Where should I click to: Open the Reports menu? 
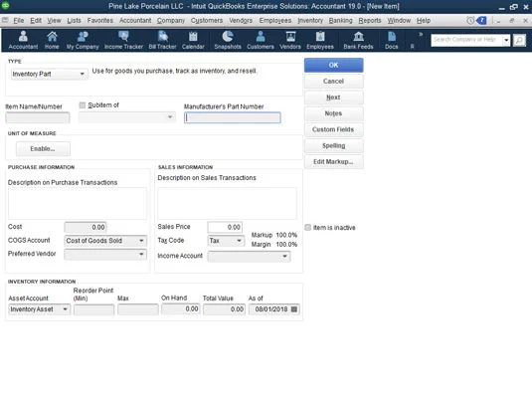(x=370, y=20)
